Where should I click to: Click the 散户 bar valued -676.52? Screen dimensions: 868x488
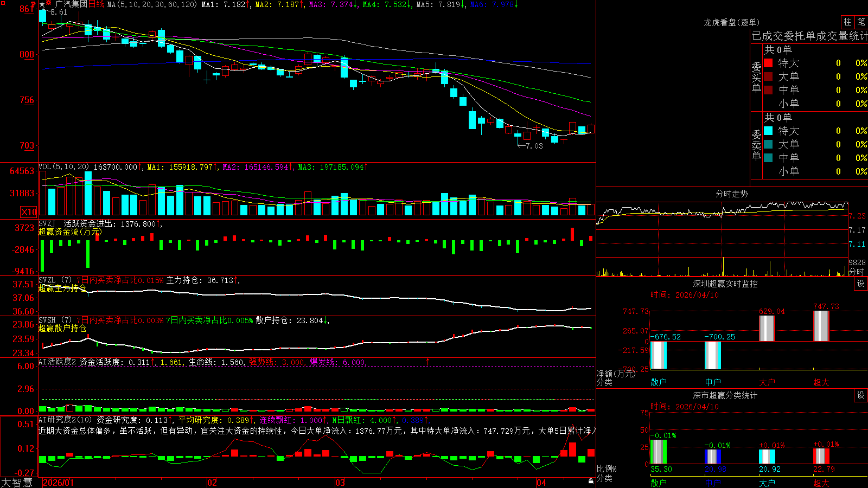[659, 355]
